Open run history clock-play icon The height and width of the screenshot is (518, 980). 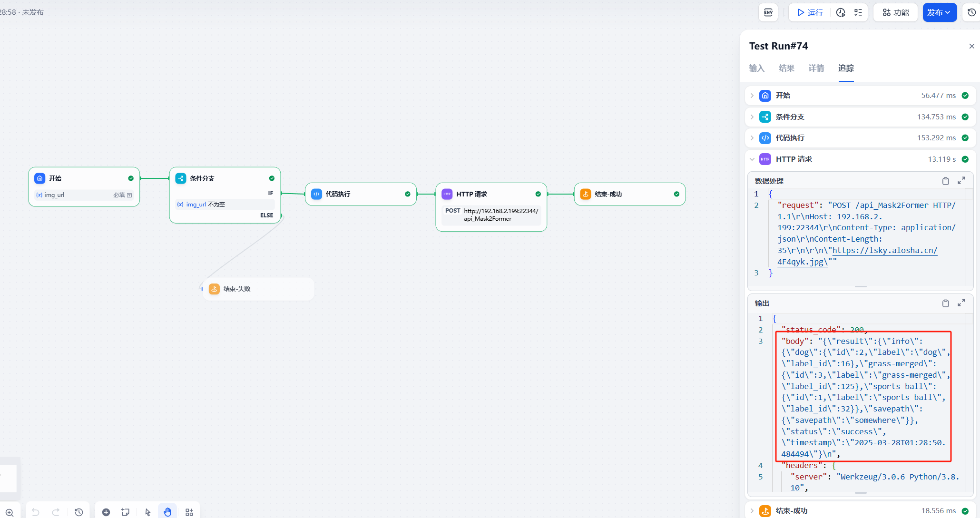(x=841, y=12)
